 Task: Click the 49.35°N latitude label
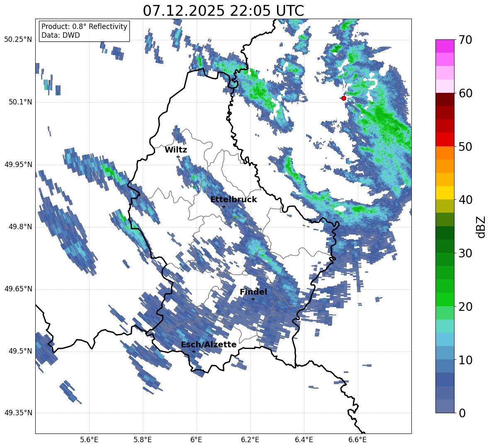tap(18, 413)
